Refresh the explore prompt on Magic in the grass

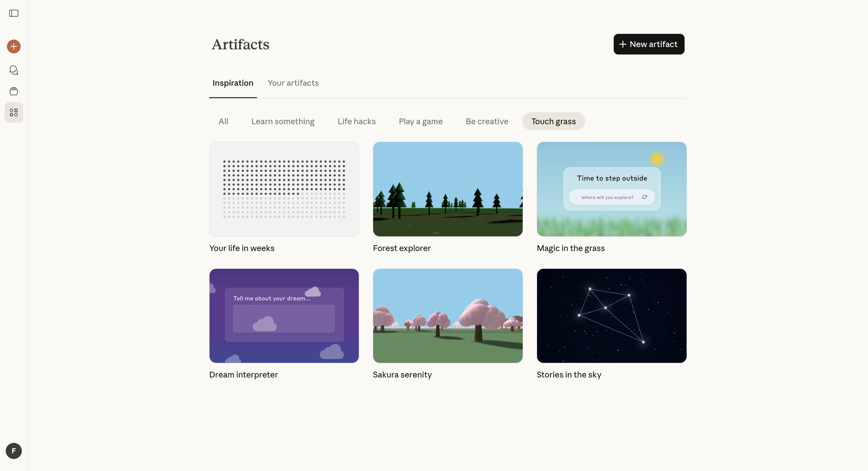[645, 197]
